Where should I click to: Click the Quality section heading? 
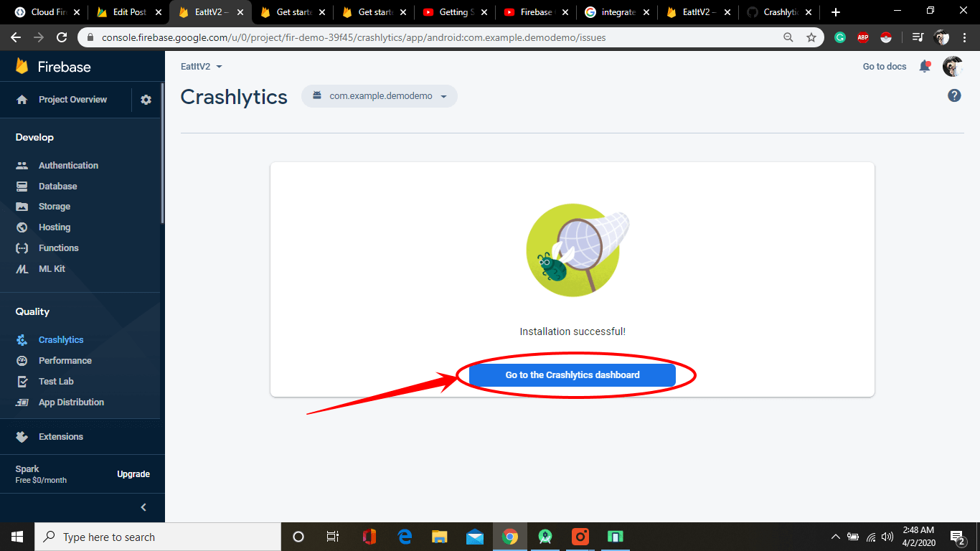click(32, 312)
